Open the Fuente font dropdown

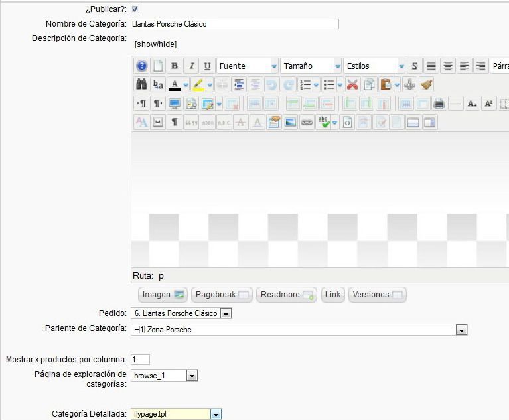tap(248, 66)
